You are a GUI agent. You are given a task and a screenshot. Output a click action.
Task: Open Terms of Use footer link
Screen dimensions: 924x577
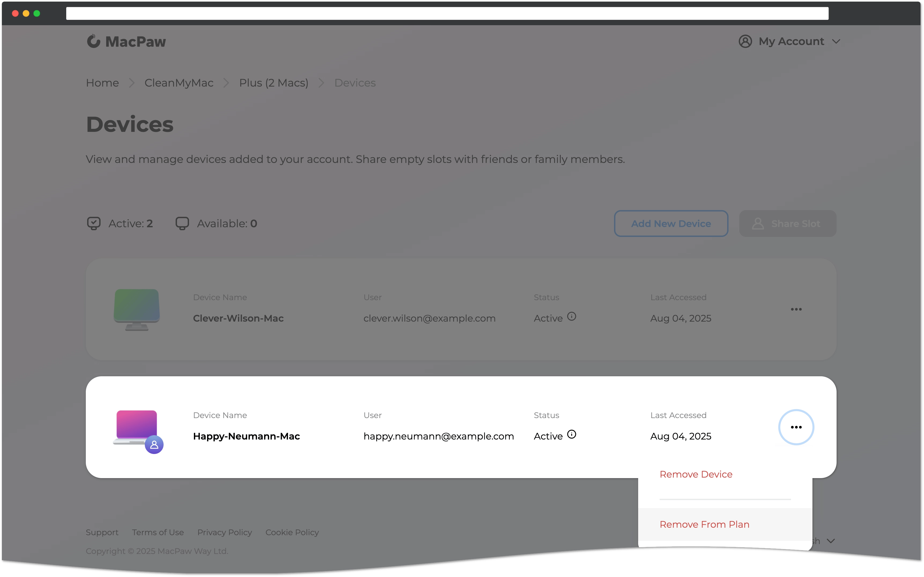point(158,532)
